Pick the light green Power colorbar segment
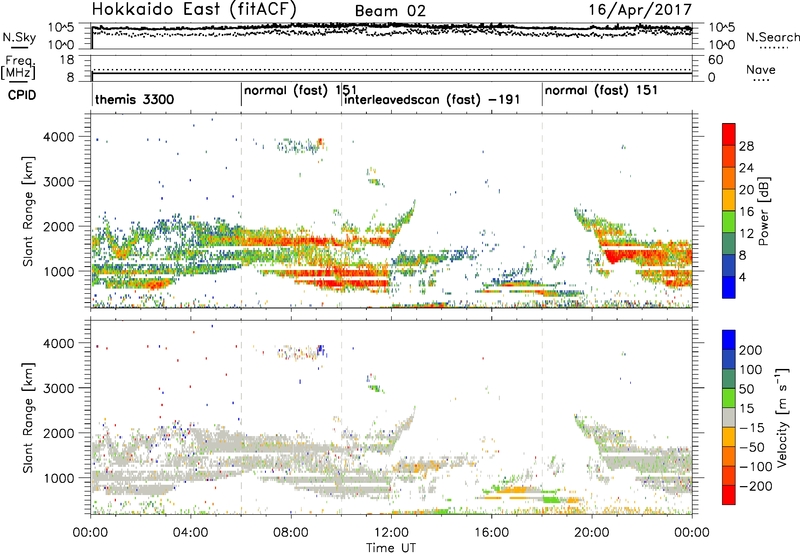 click(729, 221)
